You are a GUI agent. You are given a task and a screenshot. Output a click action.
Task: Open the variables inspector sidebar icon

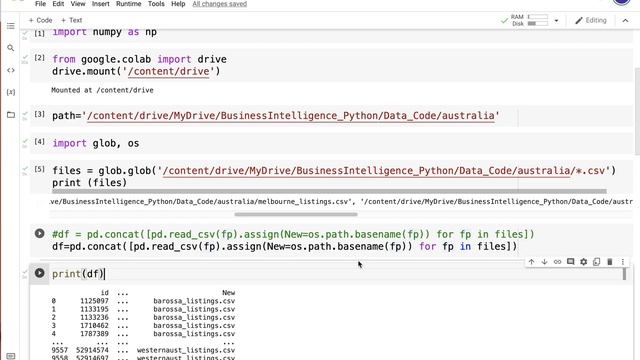coord(11,92)
